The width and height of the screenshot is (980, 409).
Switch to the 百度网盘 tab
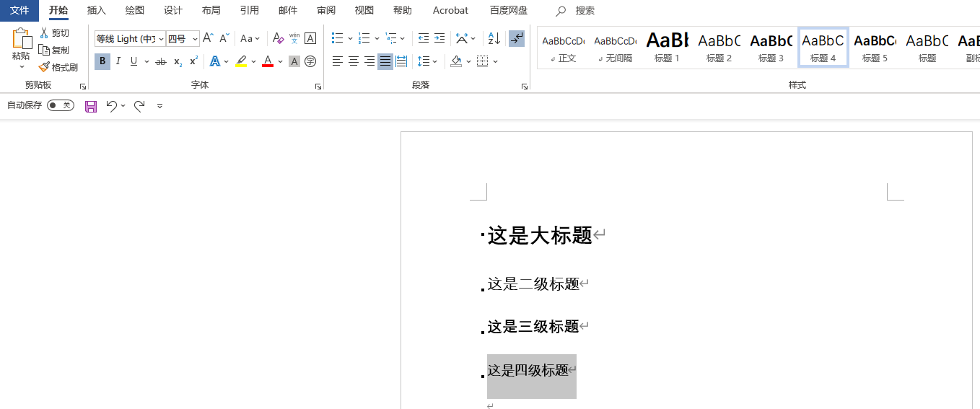(x=509, y=11)
